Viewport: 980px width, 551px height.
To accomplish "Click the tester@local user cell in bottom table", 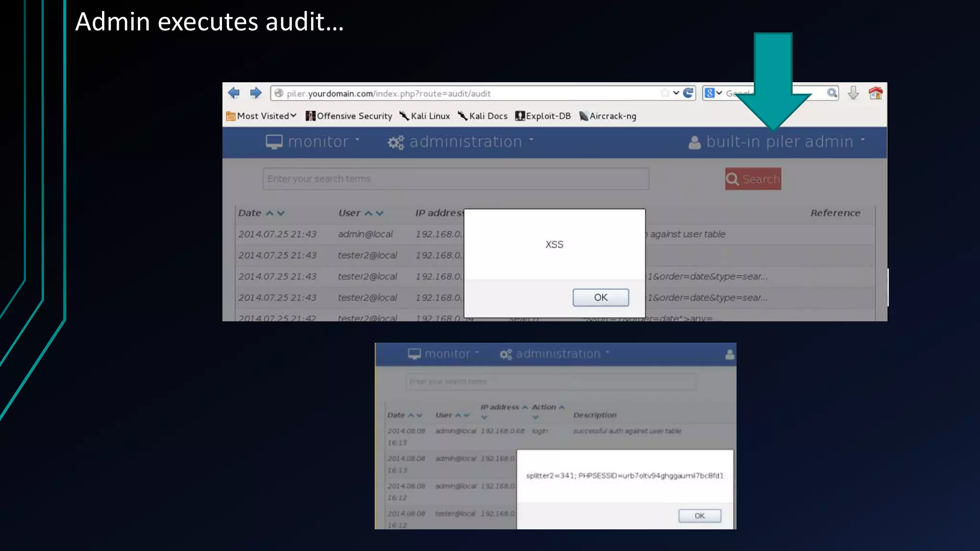I will [455, 513].
